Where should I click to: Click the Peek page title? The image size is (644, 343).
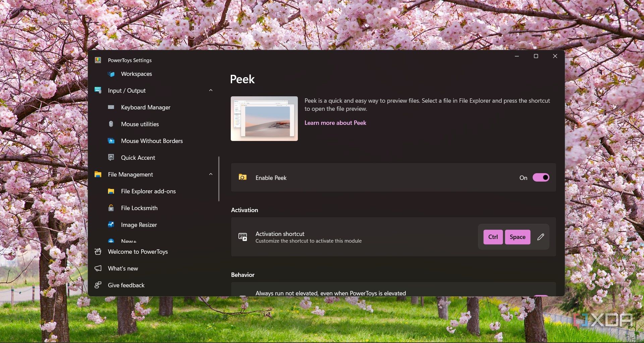pos(242,79)
